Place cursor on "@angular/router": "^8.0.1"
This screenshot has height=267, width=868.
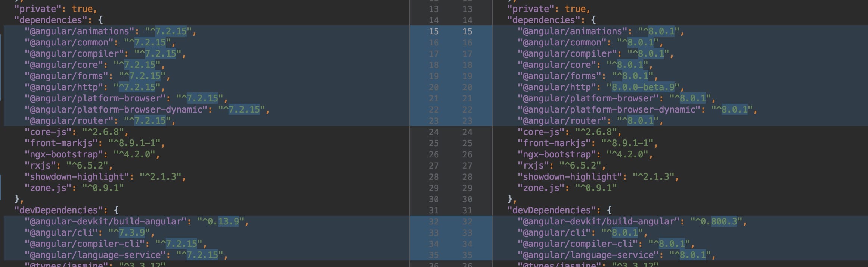pyautogui.click(x=590, y=121)
